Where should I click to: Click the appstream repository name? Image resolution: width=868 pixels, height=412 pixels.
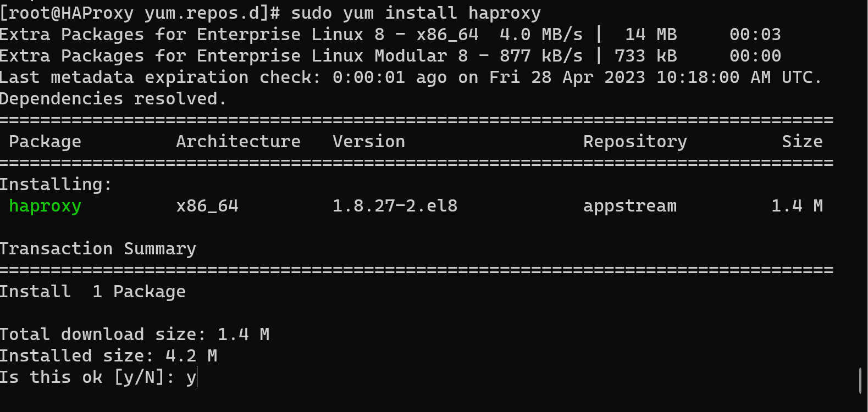(630, 207)
